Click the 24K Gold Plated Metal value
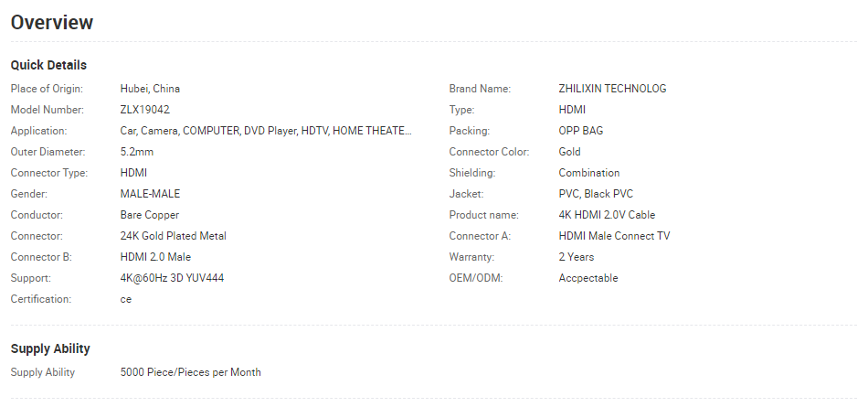Screen dimensions: 868x407 [x=174, y=236]
